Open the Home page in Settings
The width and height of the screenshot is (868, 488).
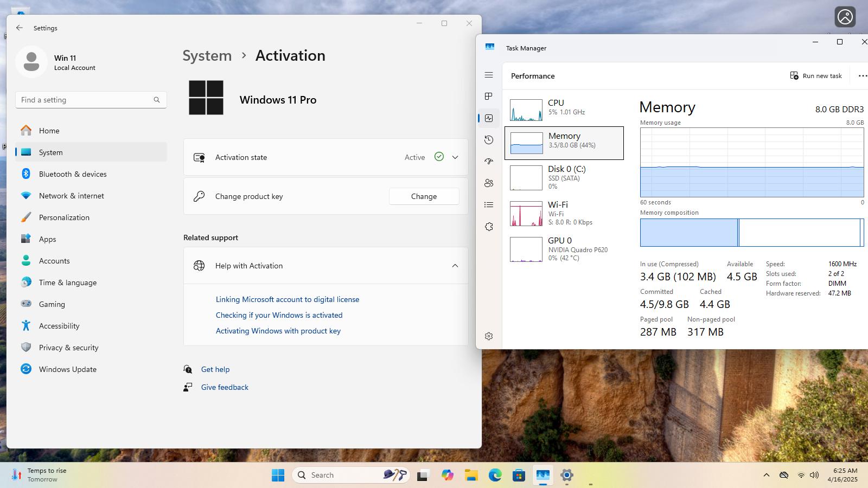pyautogui.click(x=91, y=131)
